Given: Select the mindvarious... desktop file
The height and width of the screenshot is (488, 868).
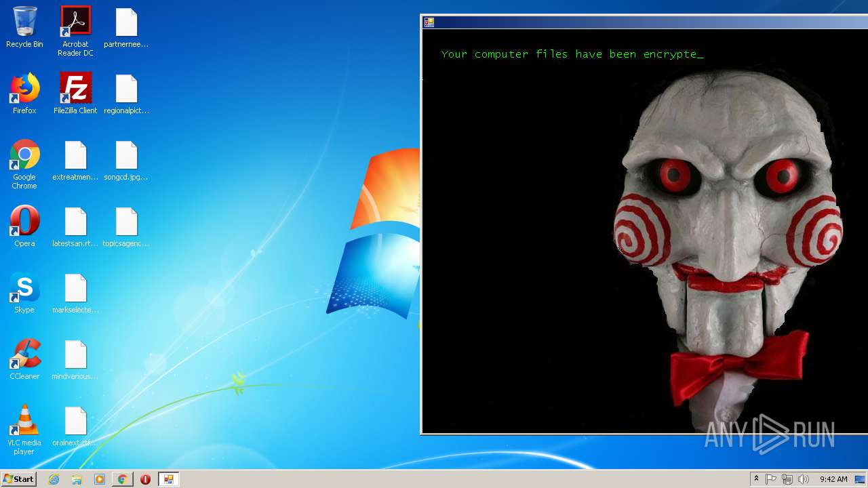Looking at the screenshot, I should (75, 360).
